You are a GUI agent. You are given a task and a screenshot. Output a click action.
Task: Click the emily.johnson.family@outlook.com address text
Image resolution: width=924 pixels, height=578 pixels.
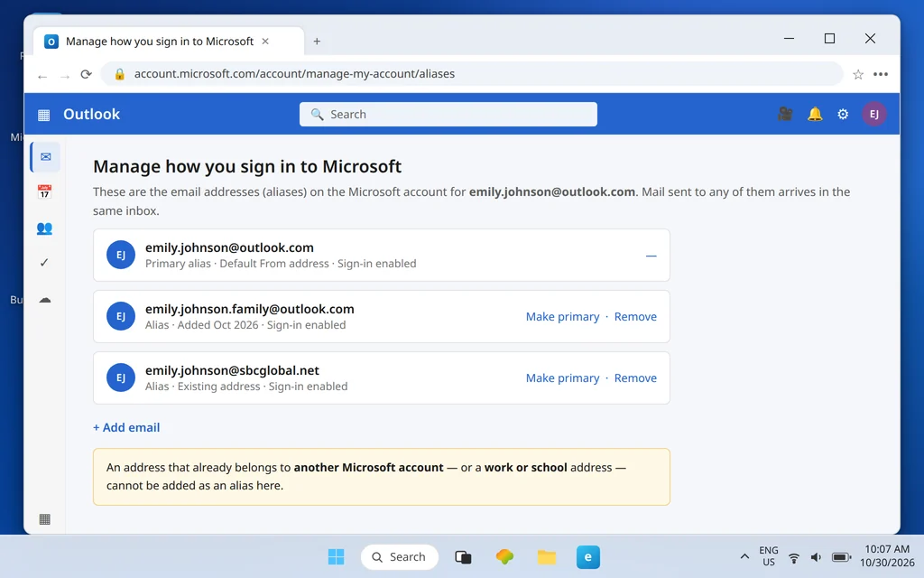click(x=250, y=309)
